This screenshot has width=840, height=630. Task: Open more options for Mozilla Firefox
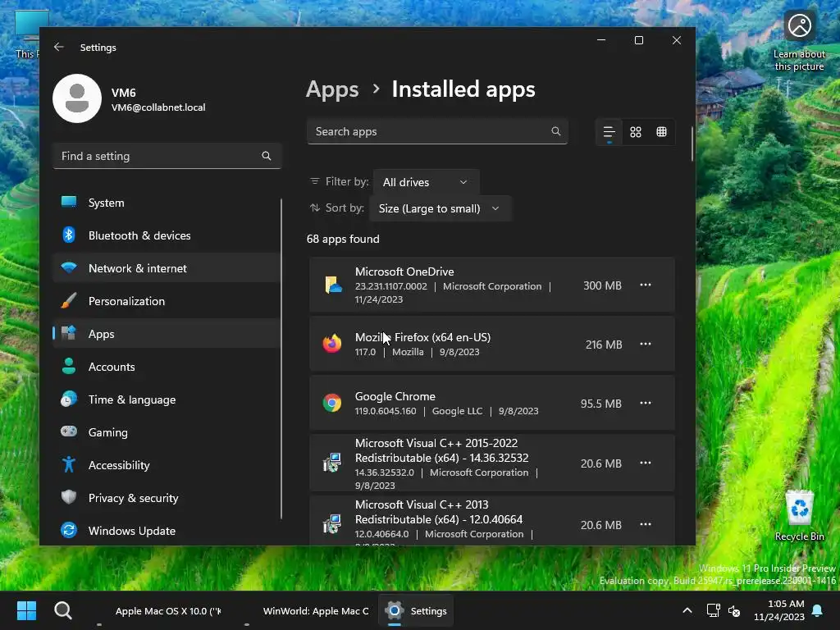646,344
